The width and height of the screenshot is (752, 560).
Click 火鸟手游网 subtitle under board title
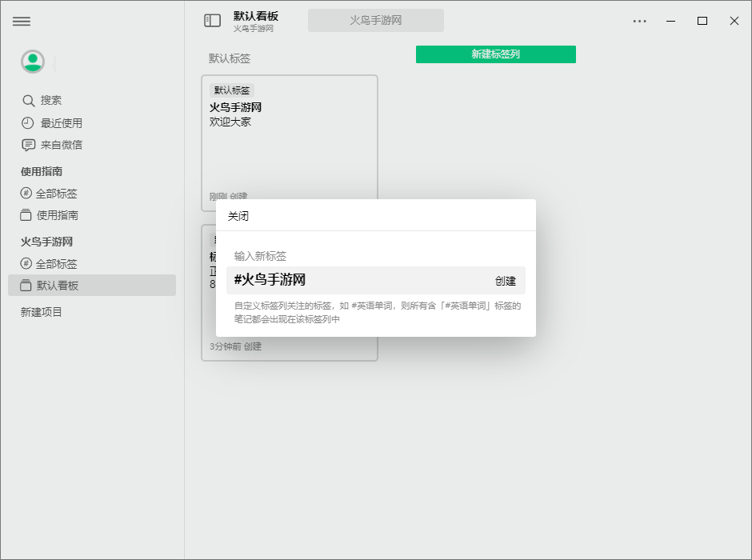coord(254,29)
